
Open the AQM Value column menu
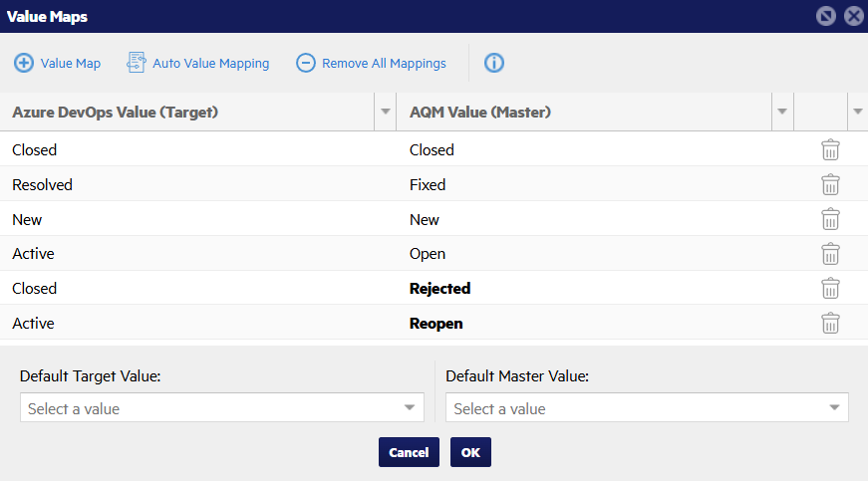[782, 113]
